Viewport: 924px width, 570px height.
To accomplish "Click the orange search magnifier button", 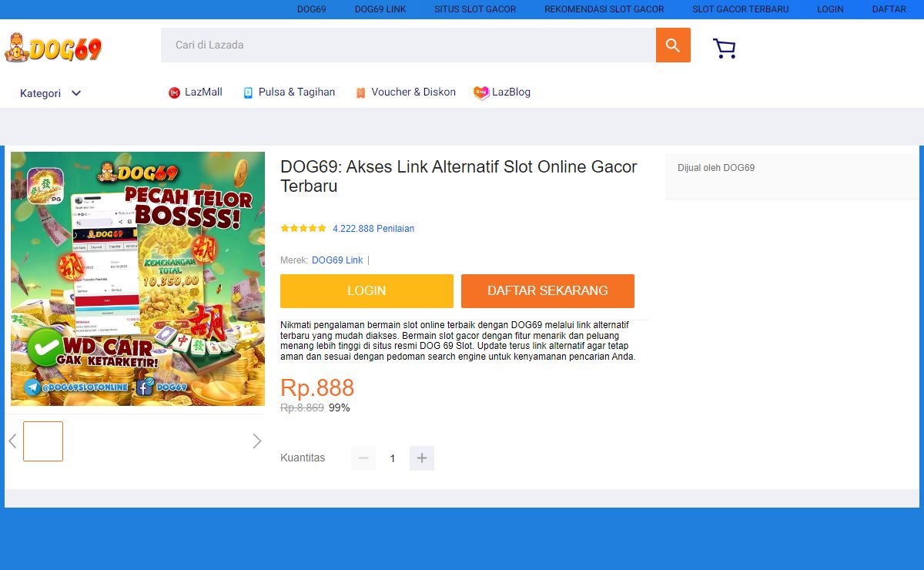I will (x=673, y=45).
